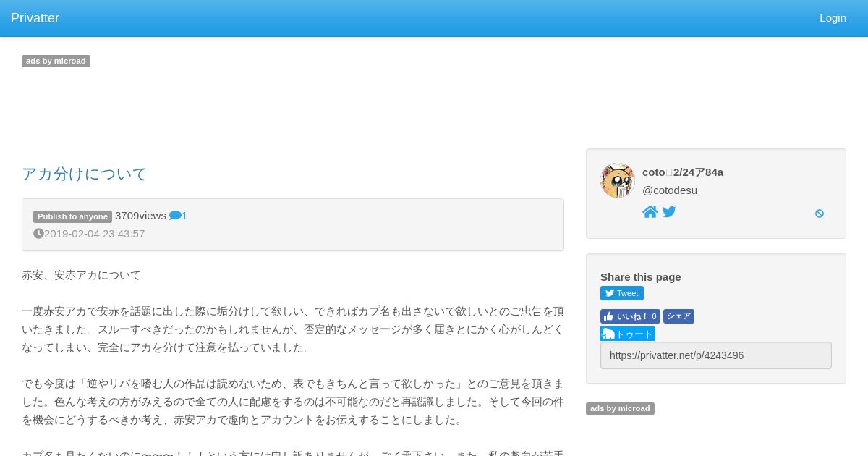The height and width of the screenshot is (456, 868).
Task: Click the block user circle icon
Action: pos(820,214)
